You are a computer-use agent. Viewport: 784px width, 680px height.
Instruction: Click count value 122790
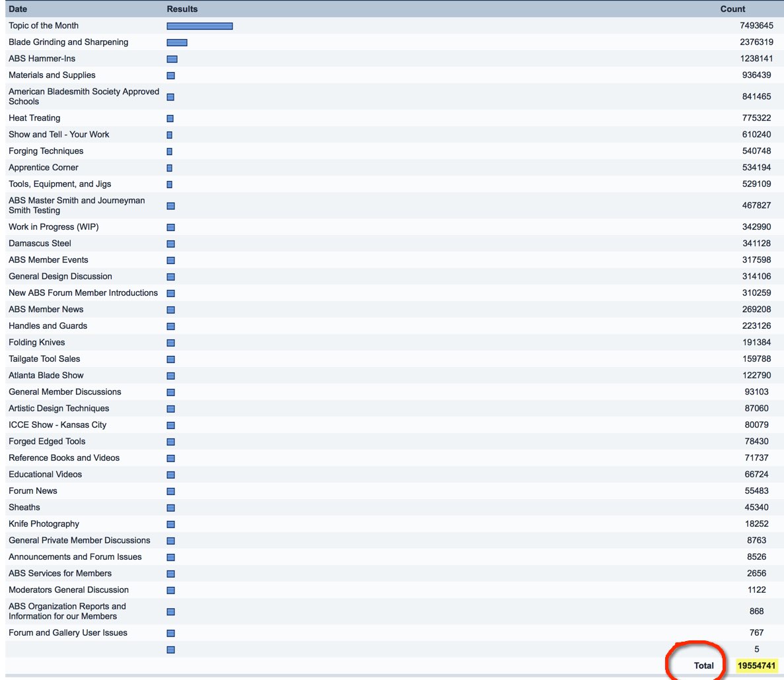[x=756, y=375]
